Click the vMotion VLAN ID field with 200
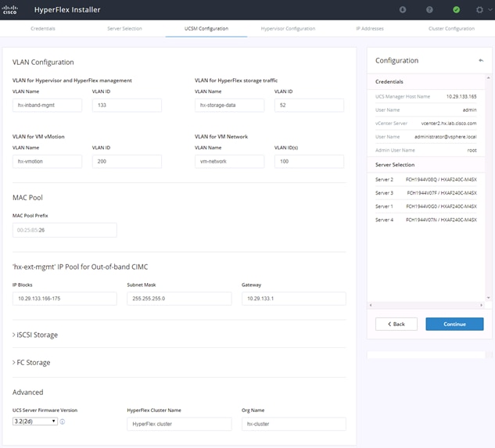 coord(127,161)
